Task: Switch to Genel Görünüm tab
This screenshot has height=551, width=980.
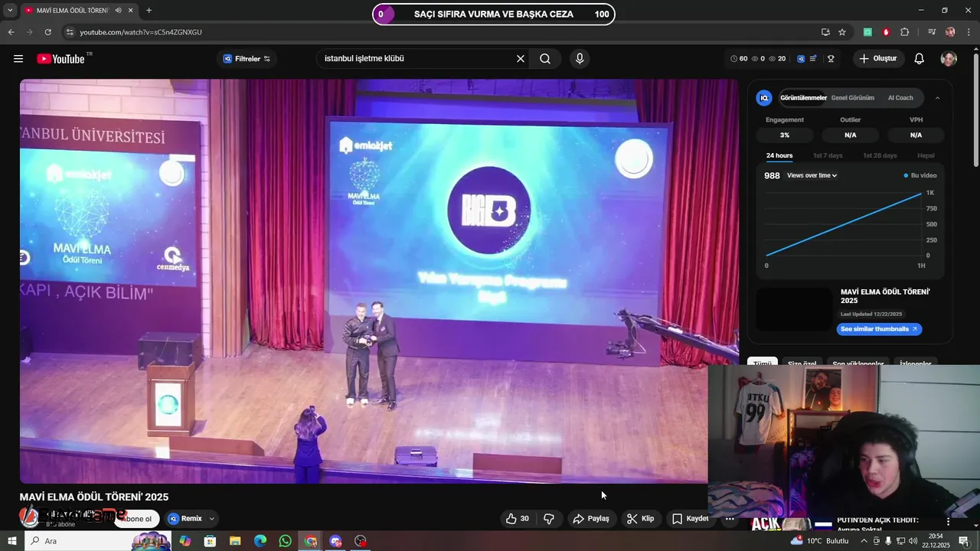Action: (853, 98)
